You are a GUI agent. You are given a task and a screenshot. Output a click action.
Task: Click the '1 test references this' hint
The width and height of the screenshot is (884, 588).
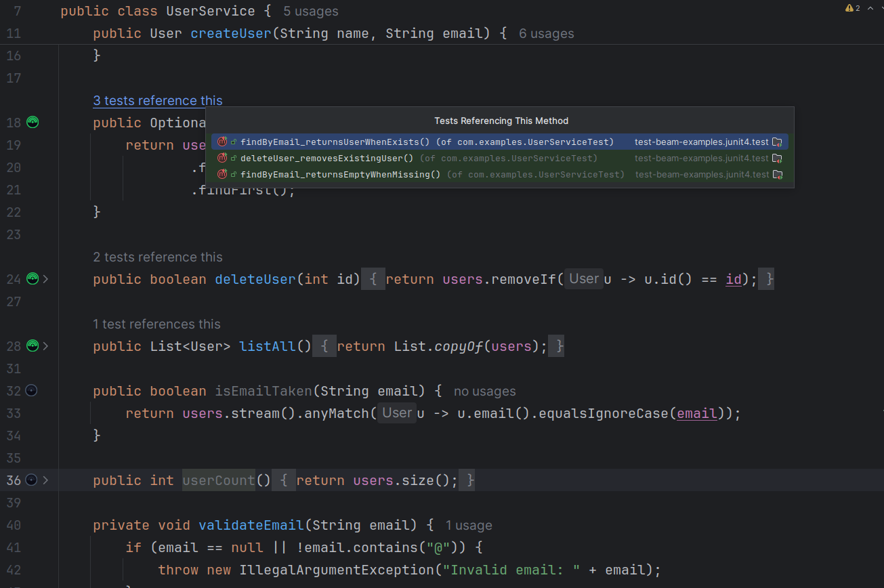click(x=156, y=324)
